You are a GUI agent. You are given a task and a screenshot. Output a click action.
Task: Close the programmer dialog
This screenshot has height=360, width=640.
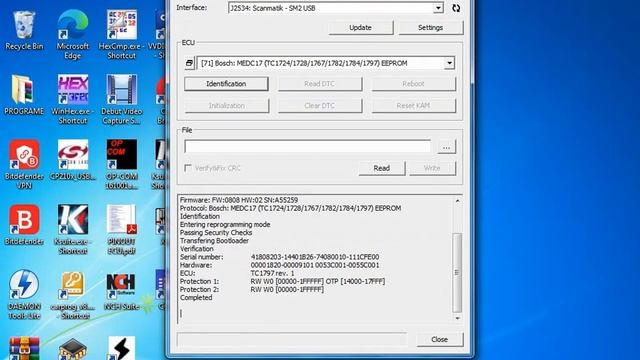440,340
